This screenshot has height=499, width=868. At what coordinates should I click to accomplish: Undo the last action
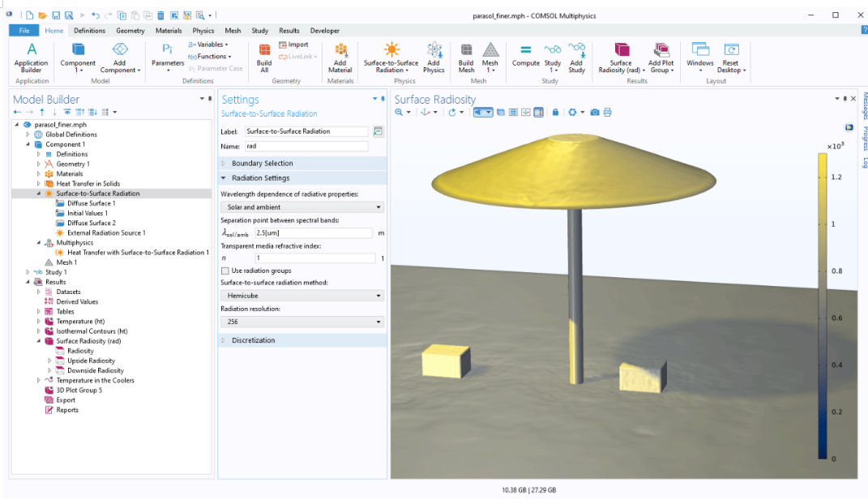click(x=96, y=15)
